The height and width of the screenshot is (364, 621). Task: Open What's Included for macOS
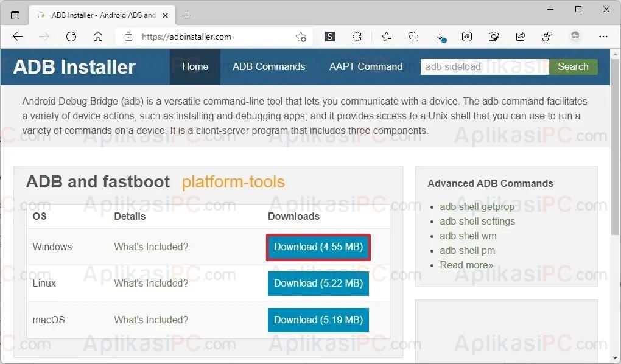[151, 320]
